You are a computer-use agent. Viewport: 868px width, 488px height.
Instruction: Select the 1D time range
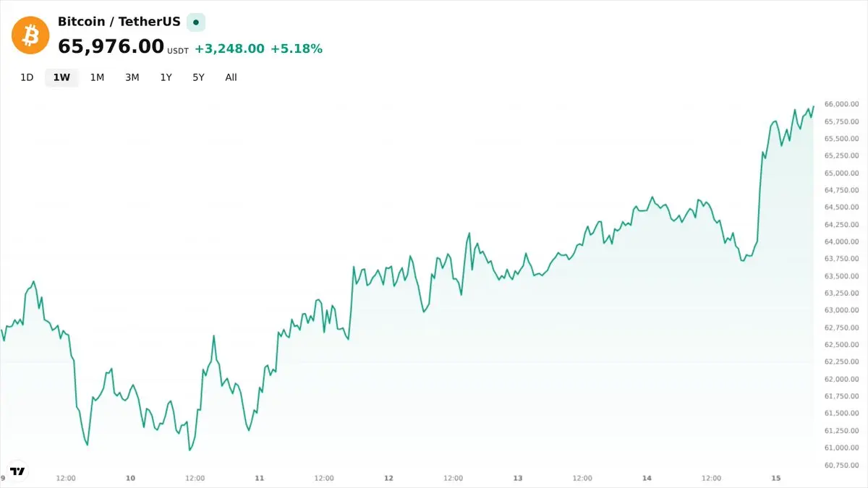pos(27,77)
